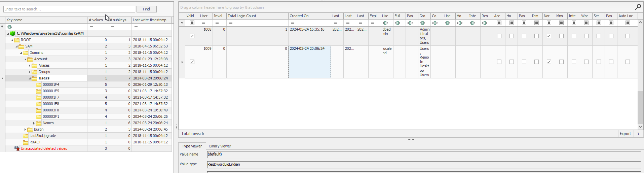Click the Full Name column ABC filter icon

point(397,23)
